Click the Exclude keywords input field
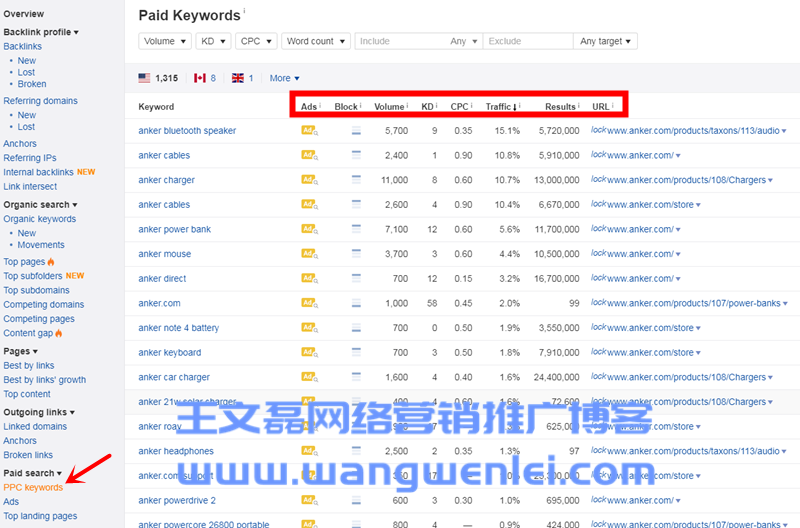800x528 pixels. tap(527, 41)
